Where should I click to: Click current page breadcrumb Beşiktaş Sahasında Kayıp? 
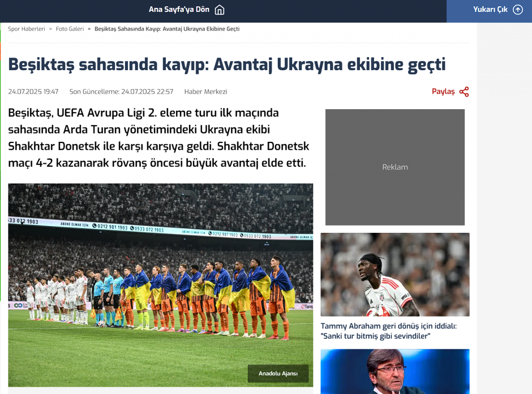click(167, 29)
